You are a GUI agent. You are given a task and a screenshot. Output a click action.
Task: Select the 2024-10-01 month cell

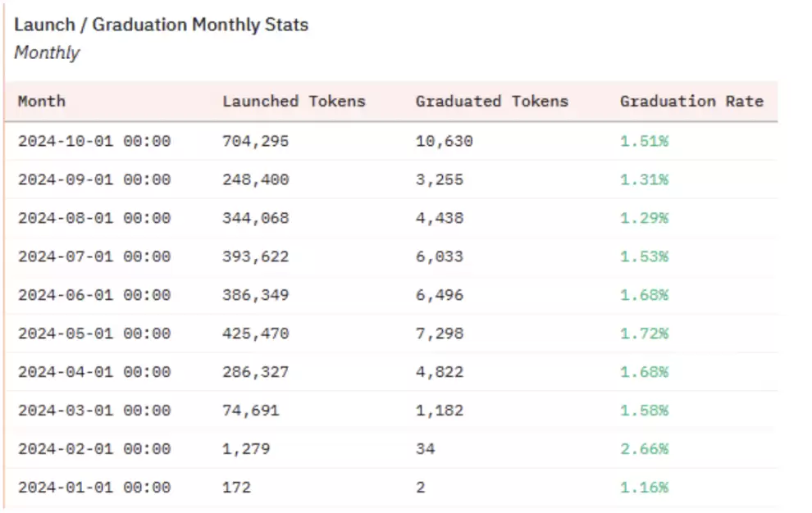[94, 141]
